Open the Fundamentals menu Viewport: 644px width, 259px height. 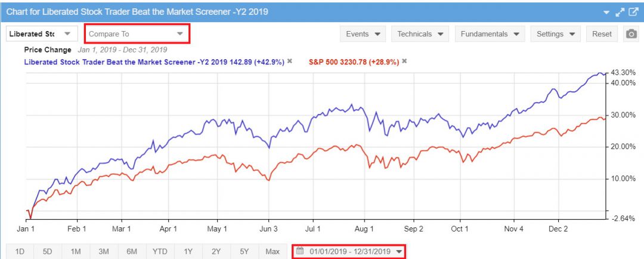tap(490, 34)
